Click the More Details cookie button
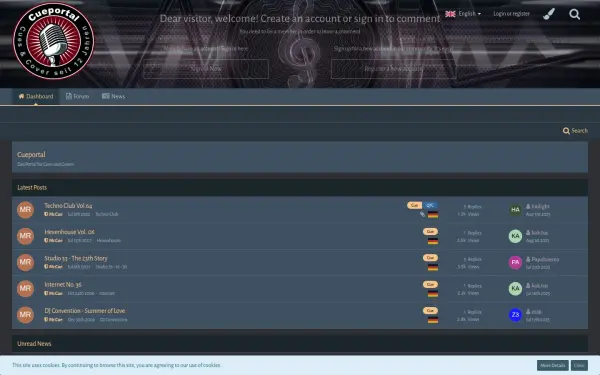The height and width of the screenshot is (375, 600). point(553,365)
